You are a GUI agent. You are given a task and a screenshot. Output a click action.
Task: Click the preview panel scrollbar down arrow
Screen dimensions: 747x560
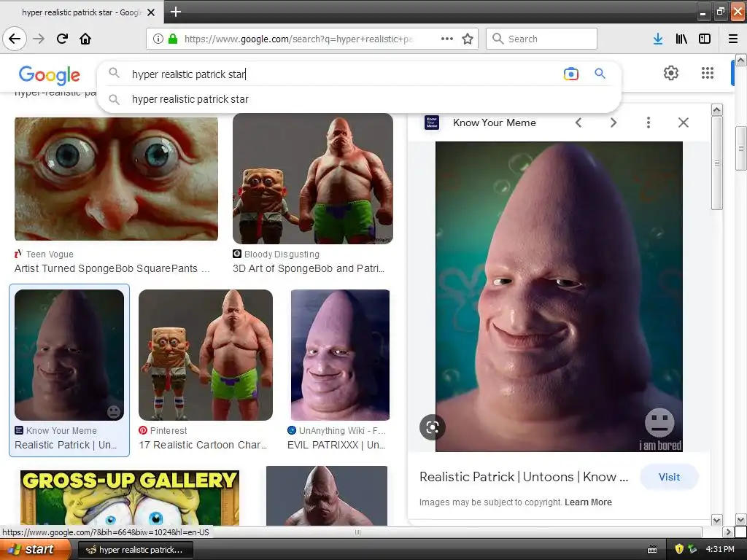pos(717,520)
